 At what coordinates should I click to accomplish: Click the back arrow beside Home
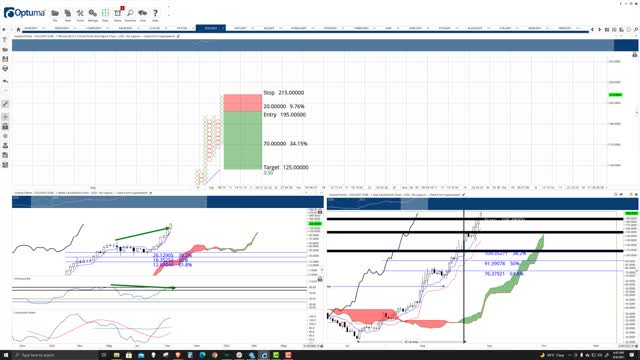(4, 29)
